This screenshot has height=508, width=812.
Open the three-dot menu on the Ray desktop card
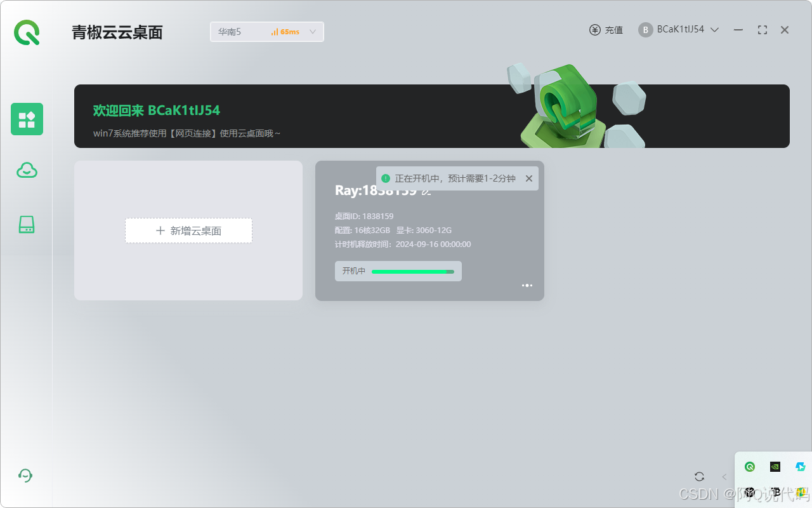tap(527, 286)
